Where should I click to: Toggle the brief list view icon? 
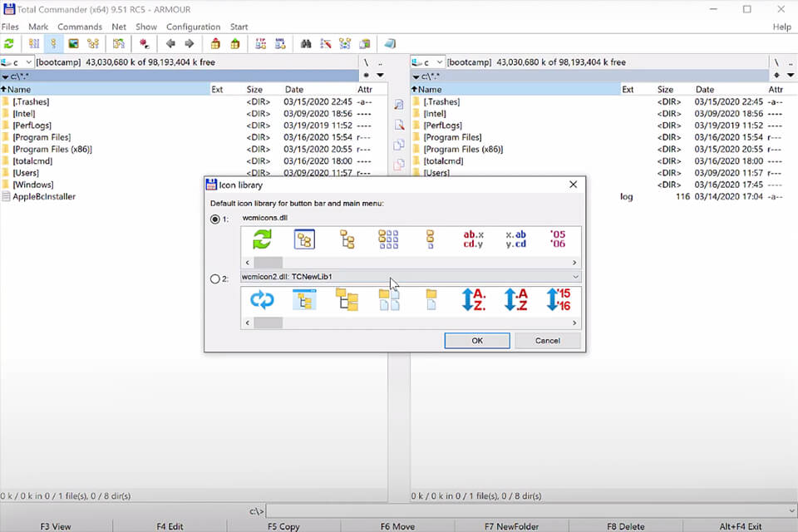[x=32, y=43]
